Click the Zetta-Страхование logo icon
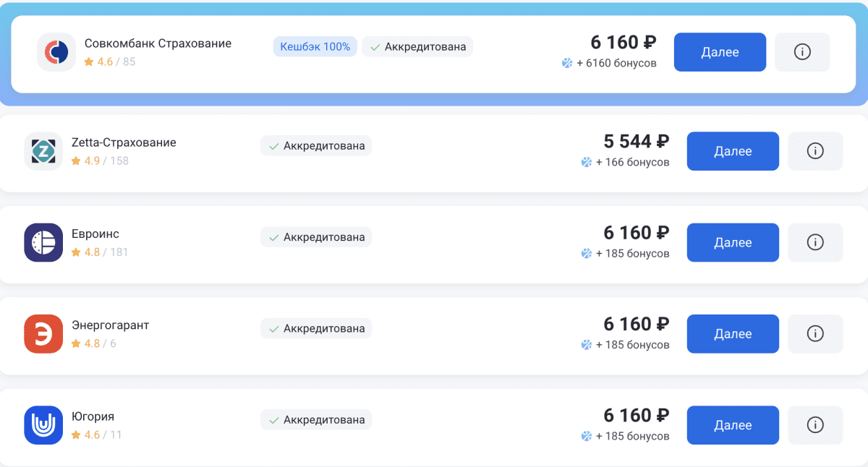868x467 pixels. click(43, 151)
